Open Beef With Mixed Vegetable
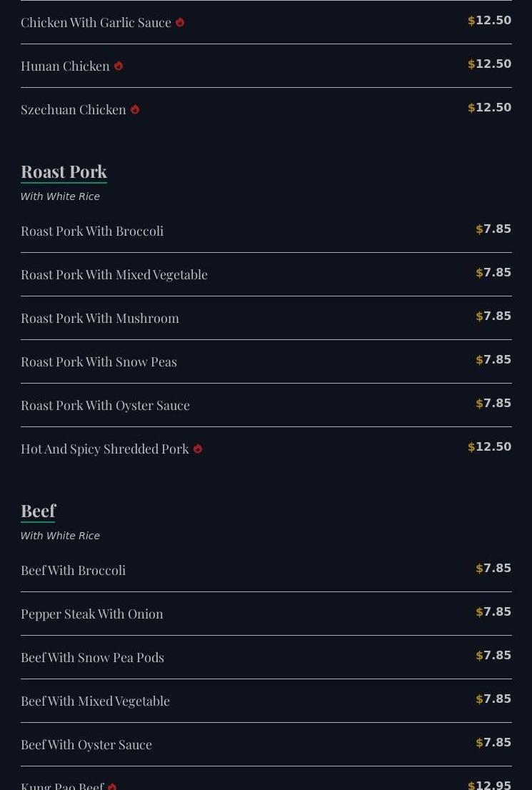 point(266,701)
